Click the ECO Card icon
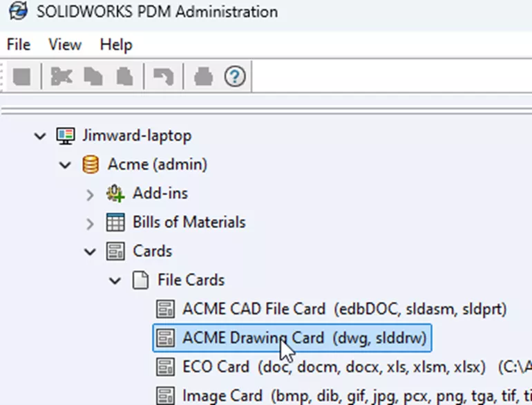Screen dimensions: 532x405 point(166,367)
